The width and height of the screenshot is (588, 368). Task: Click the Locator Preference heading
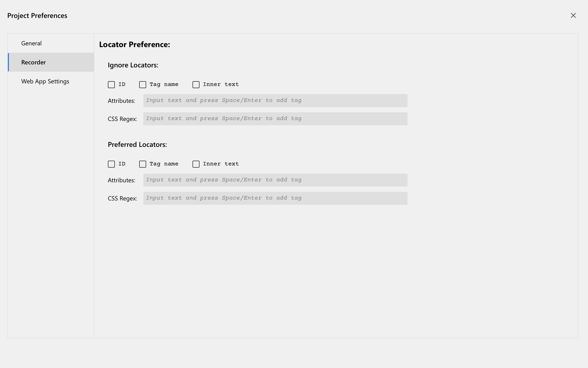coord(134,44)
